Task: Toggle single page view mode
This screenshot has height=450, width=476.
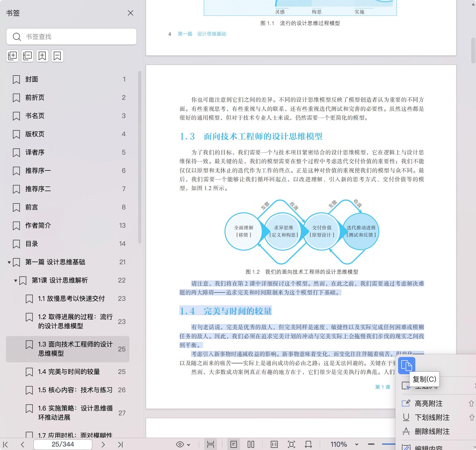Action: click(x=234, y=444)
